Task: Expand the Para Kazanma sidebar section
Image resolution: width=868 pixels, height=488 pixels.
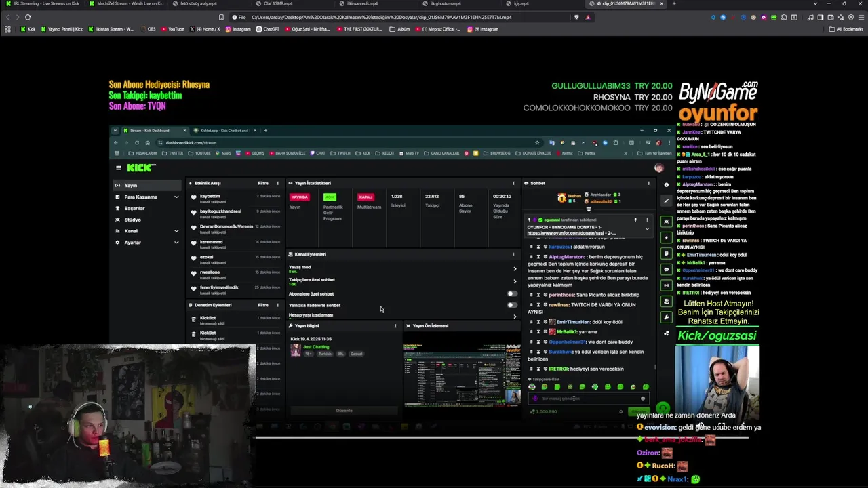Action: 146,197
